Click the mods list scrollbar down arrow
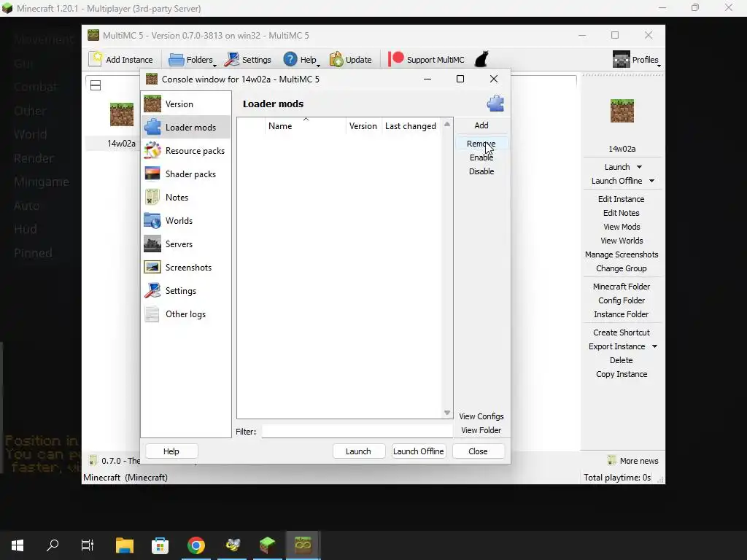 tap(447, 413)
